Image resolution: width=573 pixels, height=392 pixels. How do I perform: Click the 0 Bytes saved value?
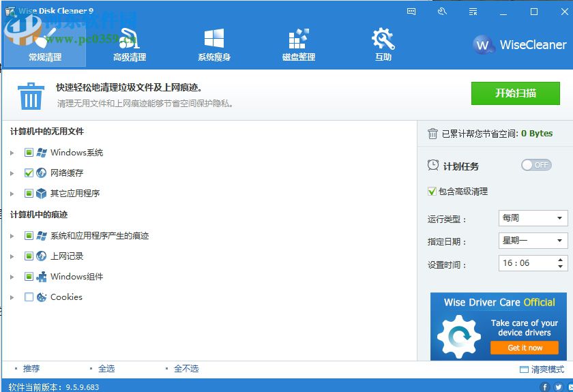537,134
